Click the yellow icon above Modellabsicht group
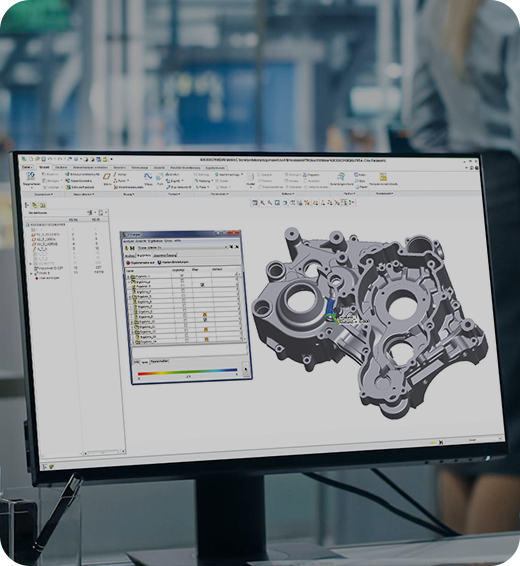Viewport: 520px width, 566px height. (x=383, y=177)
